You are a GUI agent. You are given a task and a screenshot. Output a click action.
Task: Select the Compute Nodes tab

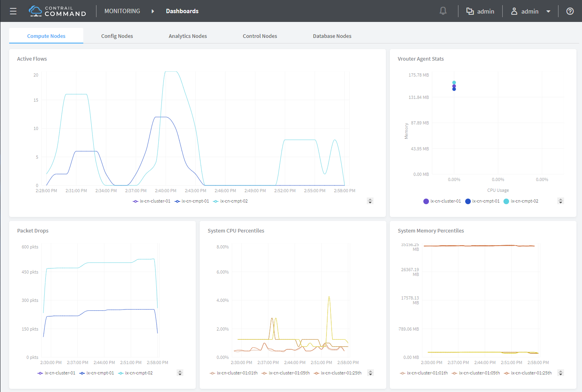tap(46, 36)
